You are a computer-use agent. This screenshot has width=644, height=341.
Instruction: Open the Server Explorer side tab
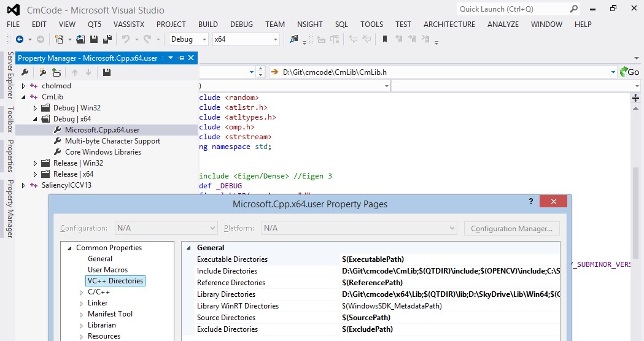[x=10, y=75]
